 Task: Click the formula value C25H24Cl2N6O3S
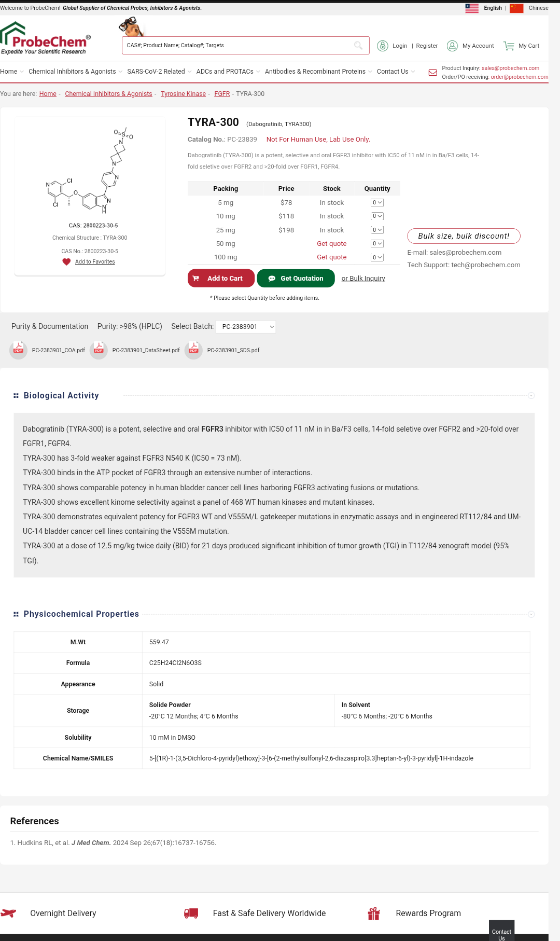[x=175, y=663]
